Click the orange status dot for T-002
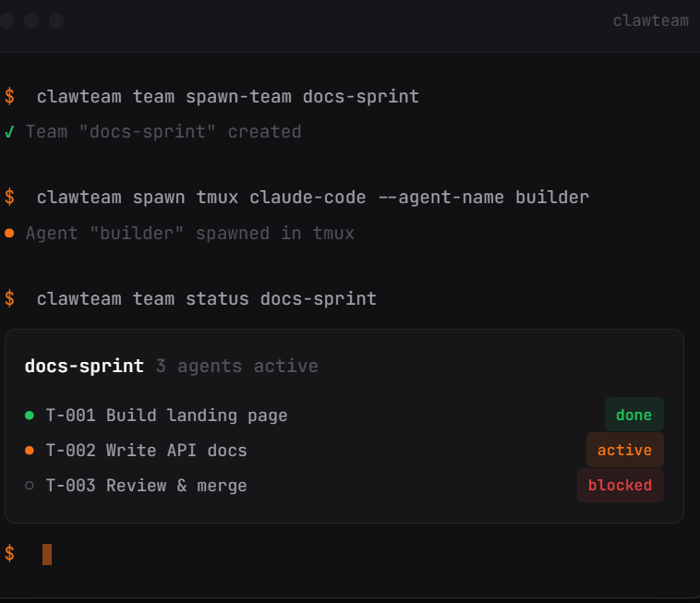This screenshot has height=603, width=700. (30, 451)
